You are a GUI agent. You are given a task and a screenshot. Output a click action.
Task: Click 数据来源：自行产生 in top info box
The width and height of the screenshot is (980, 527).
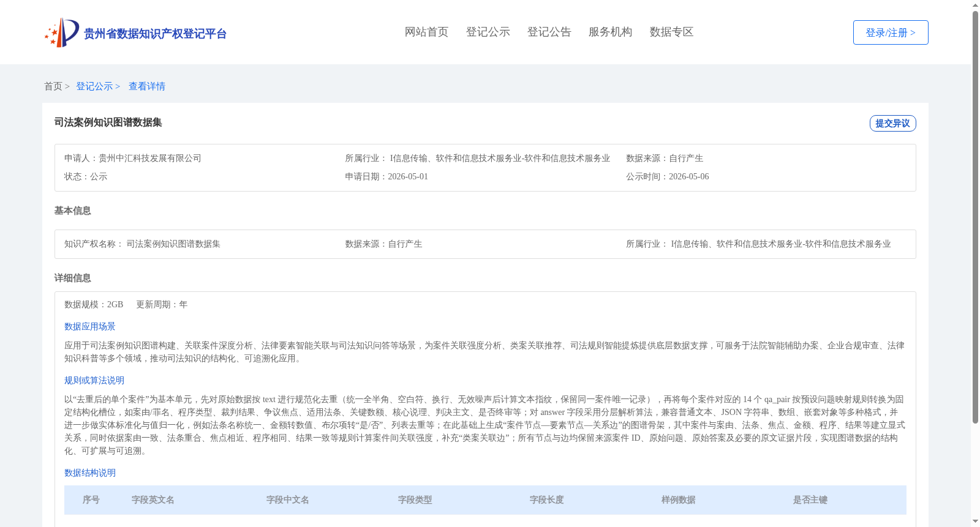tap(665, 158)
